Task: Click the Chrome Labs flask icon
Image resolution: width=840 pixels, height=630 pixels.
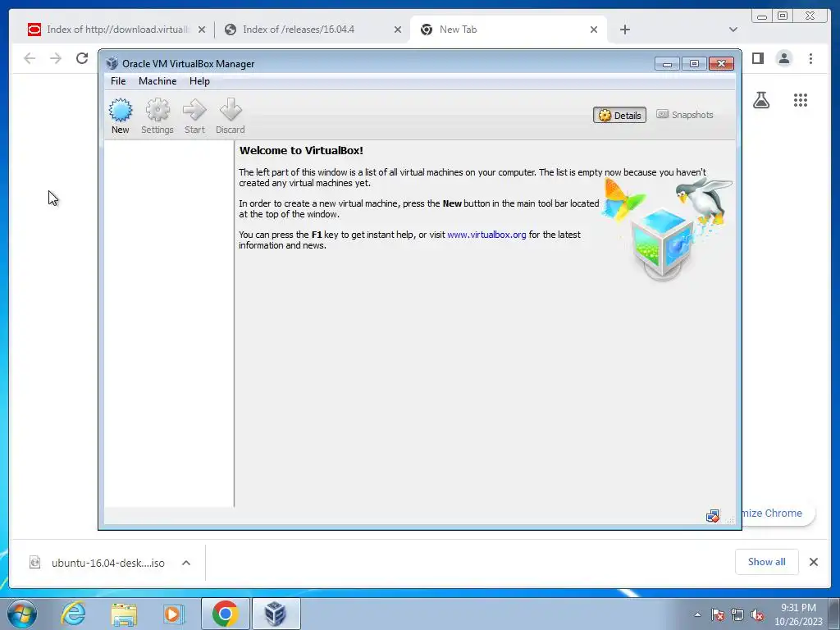Action: pos(761,99)
